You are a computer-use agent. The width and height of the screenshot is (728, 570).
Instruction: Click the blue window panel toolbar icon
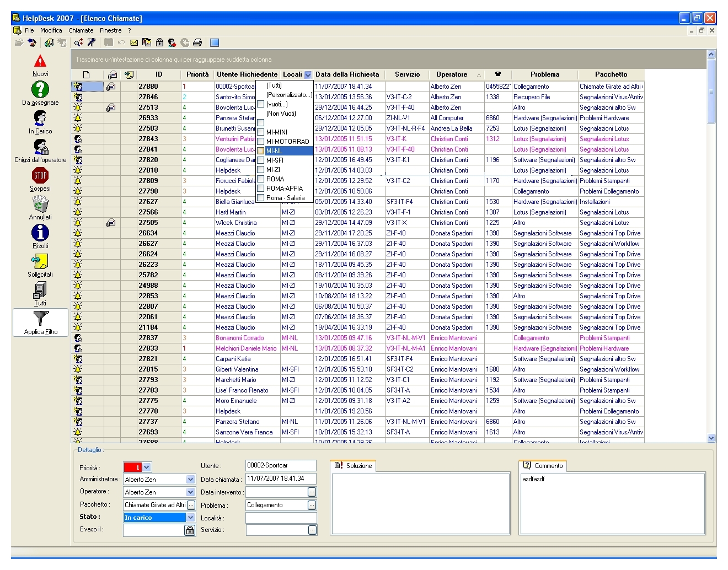pos(215,42)
